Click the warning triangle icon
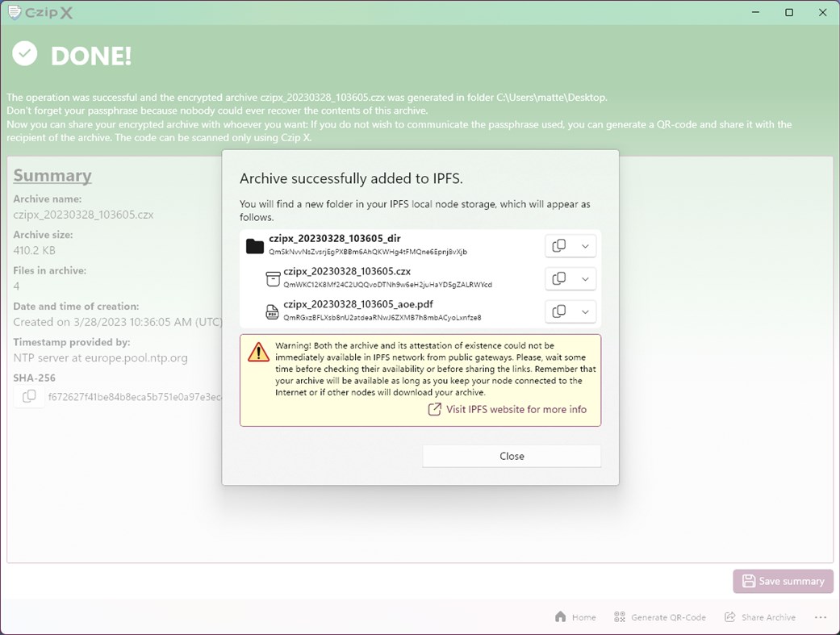 (259, 351)
